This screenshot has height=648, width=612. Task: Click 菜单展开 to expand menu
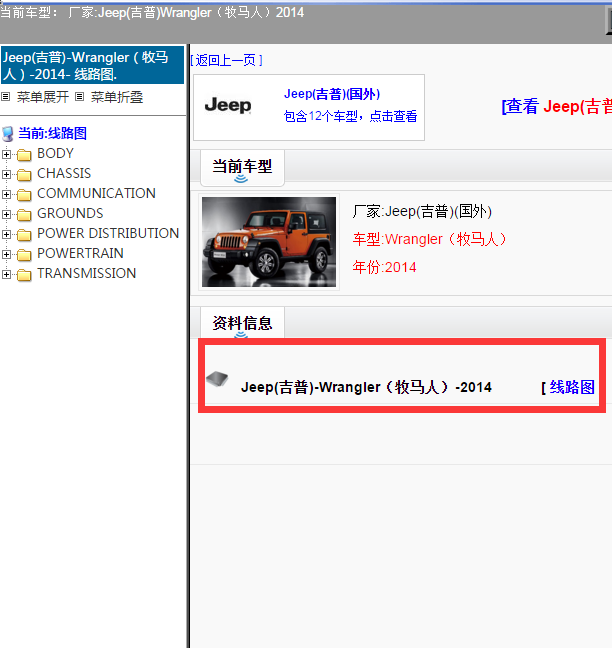tap(43, 97)
